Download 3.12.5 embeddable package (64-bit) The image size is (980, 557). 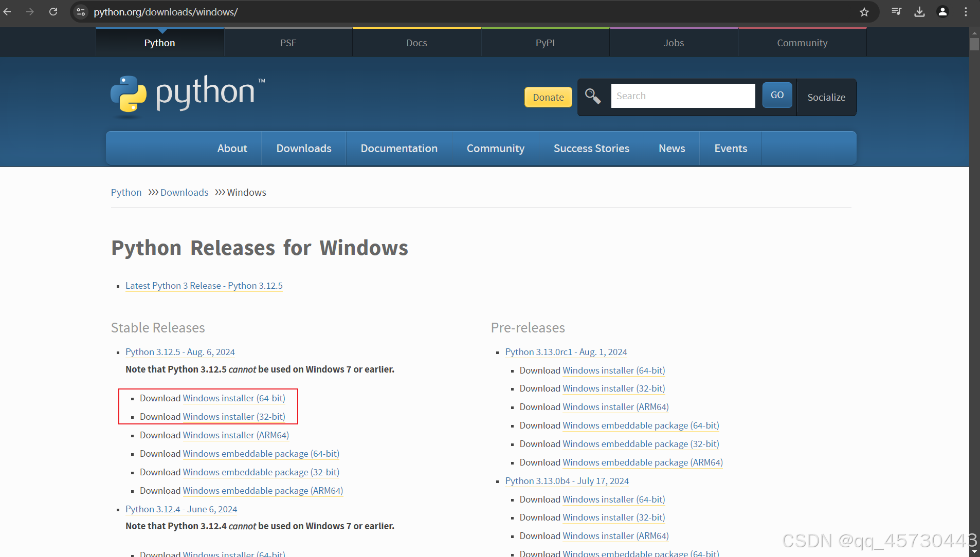pyautogui.click(x=261, y=454)
